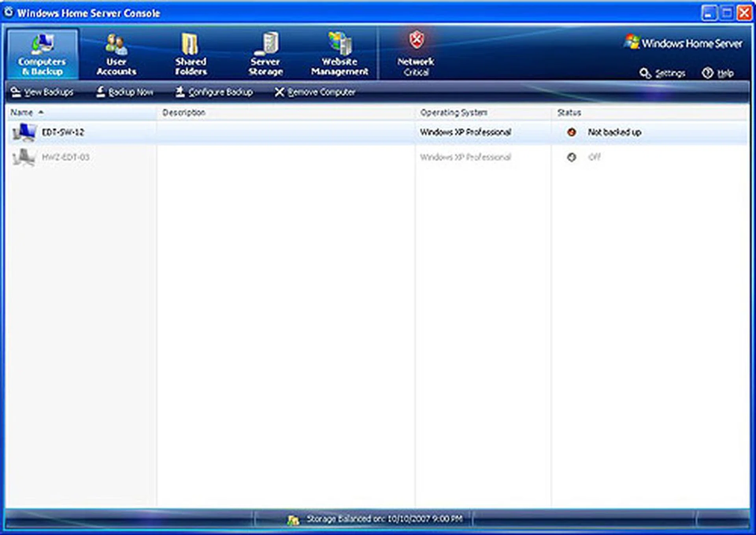Sort by the Operating System column
This screenshot has width=756, height=535.
pos(454,112)
